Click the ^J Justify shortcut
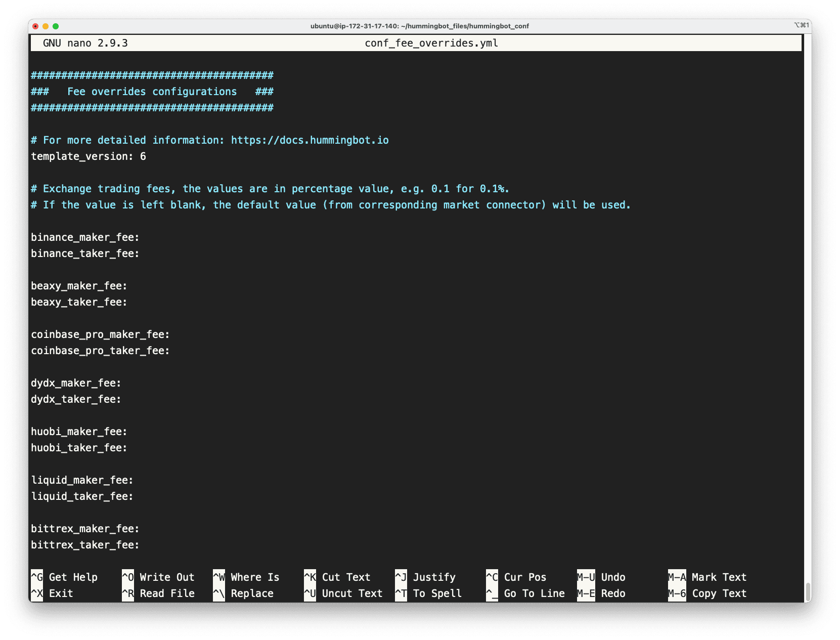Viewport: 840px width, 640px height. 425,577
